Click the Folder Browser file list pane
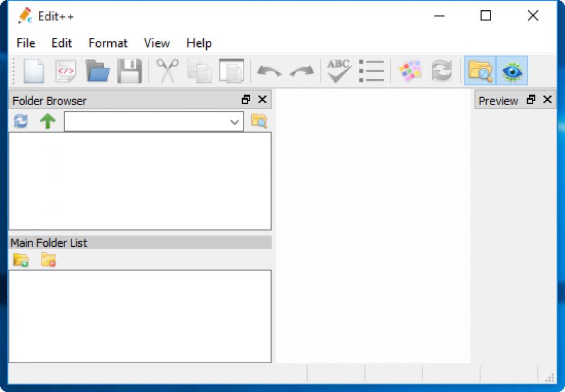 pos(140,181)
